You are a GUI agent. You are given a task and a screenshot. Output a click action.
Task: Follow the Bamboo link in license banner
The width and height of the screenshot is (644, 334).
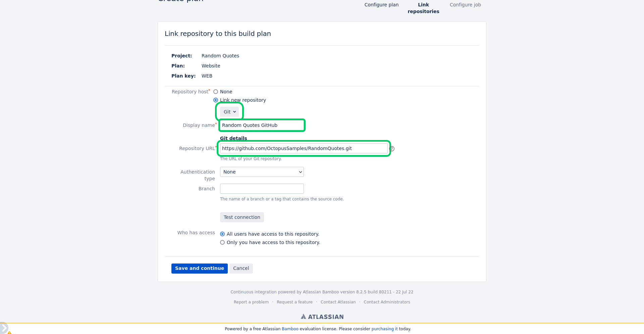point(290,329)
